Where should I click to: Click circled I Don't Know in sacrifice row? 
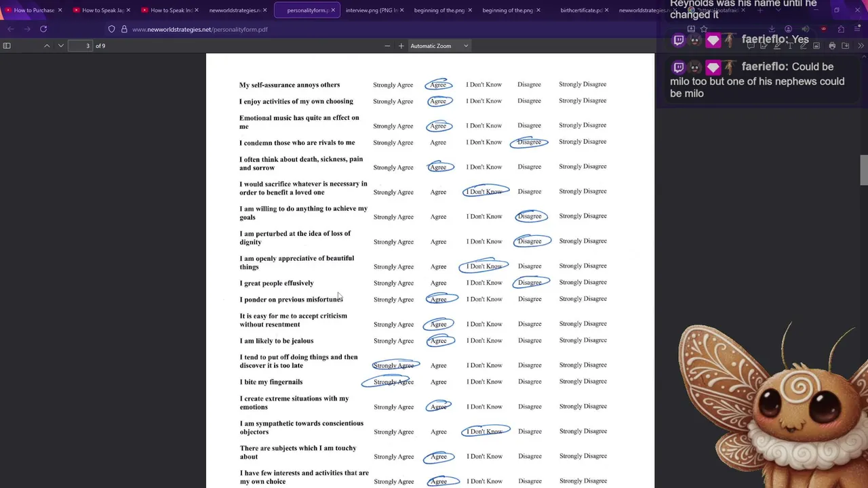point(484,191)
